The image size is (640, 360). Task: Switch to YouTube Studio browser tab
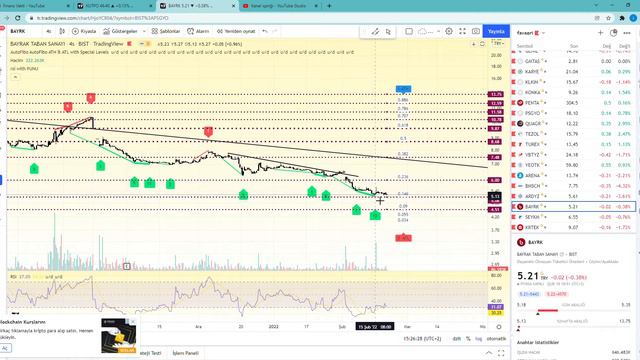280,6
